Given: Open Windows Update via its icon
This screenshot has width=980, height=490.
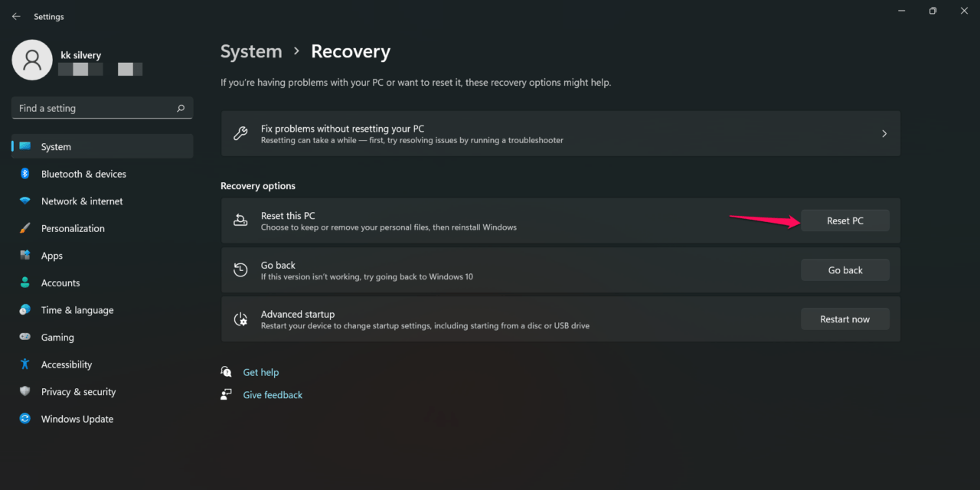Looking at the screenshot, I should [24, 419].
